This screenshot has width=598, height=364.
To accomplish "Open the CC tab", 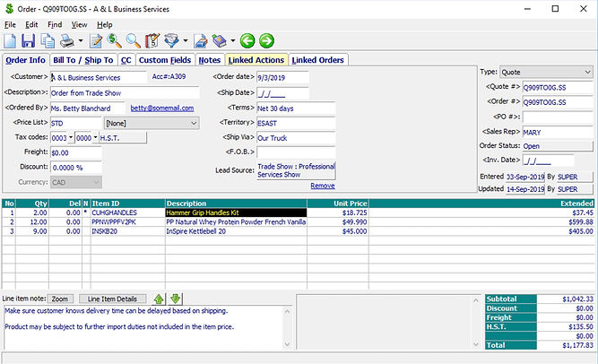I will pyautogui.click(x=126, y=60).
